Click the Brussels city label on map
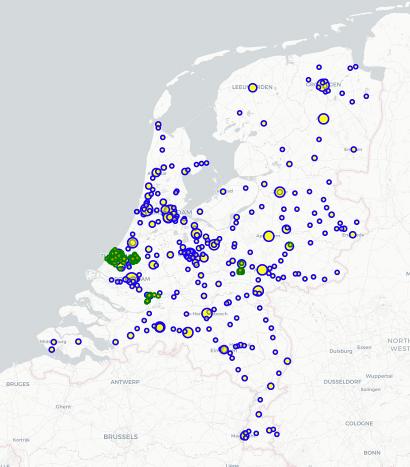 click(x=121, y=436)
